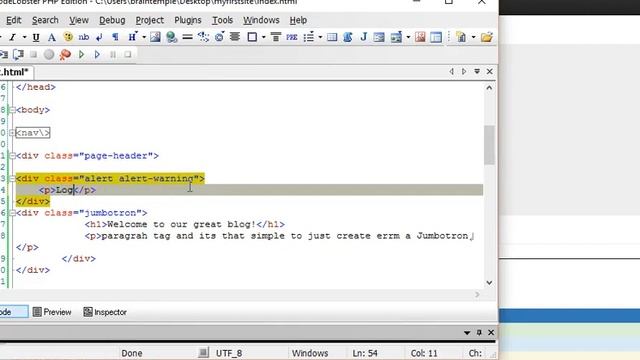Expand the collapsed nav fold marker

pyautogui.click(x=12, y=133)
